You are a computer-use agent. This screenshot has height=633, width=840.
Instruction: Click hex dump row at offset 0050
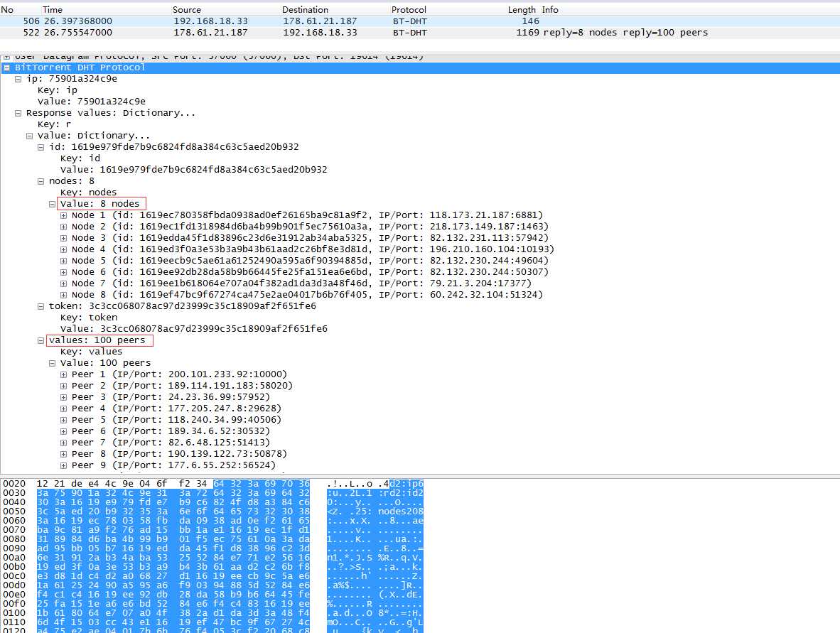pyautogui.click(x=213, y=512)
